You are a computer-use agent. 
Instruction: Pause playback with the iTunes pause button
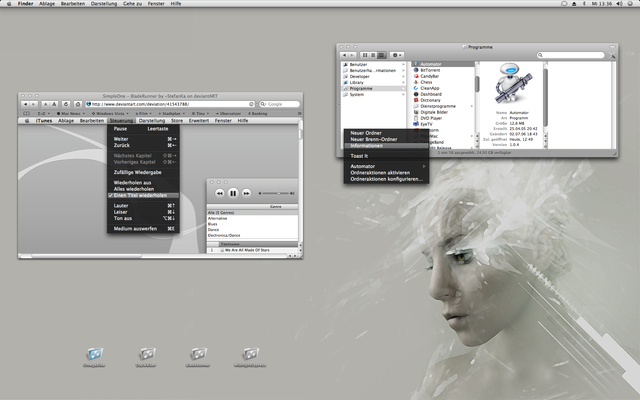click(233, 193)
